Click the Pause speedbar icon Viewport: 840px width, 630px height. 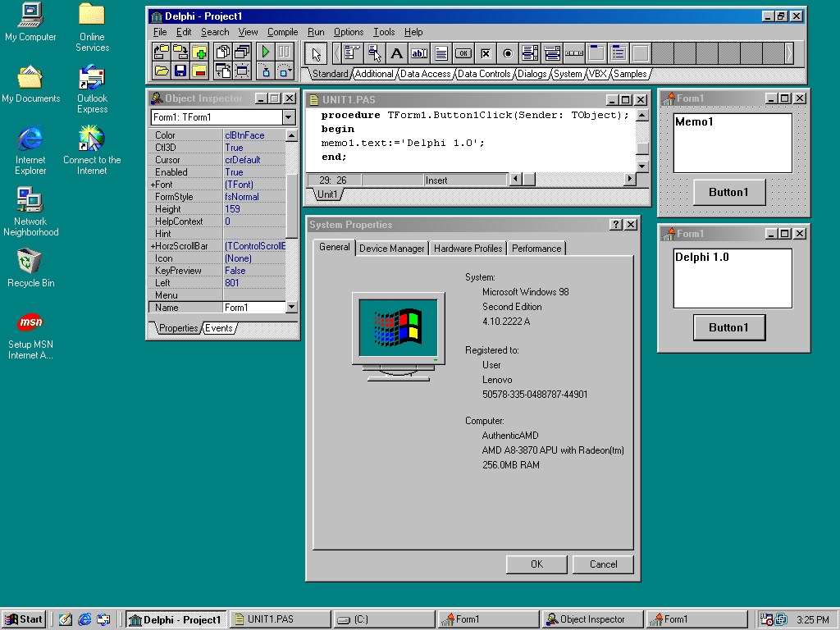pyautogui.click(x=284, y=52)
